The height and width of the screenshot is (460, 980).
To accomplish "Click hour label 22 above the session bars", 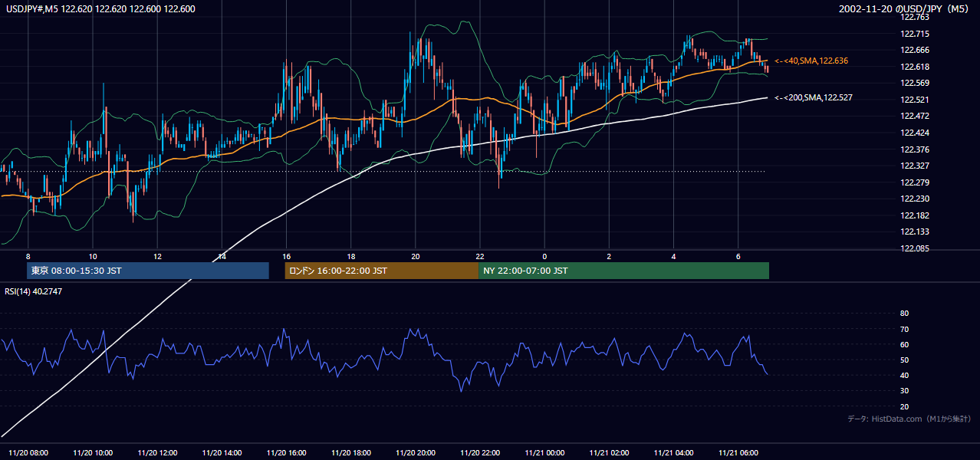I will click(479, 256).
